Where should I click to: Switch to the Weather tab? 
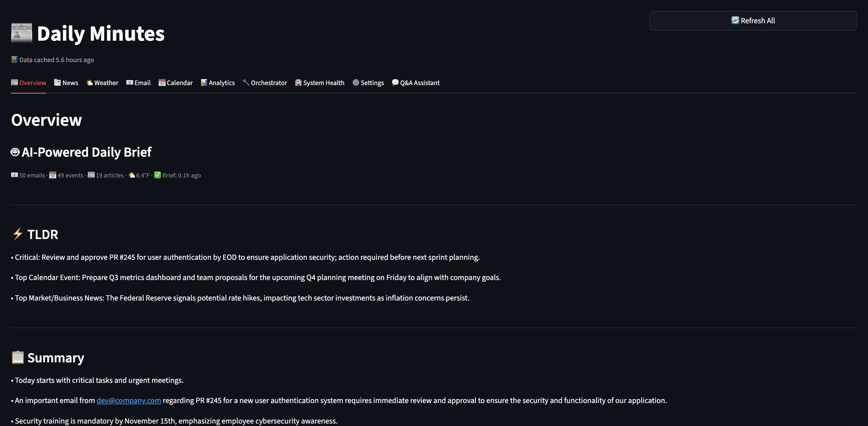coord(102,83)
